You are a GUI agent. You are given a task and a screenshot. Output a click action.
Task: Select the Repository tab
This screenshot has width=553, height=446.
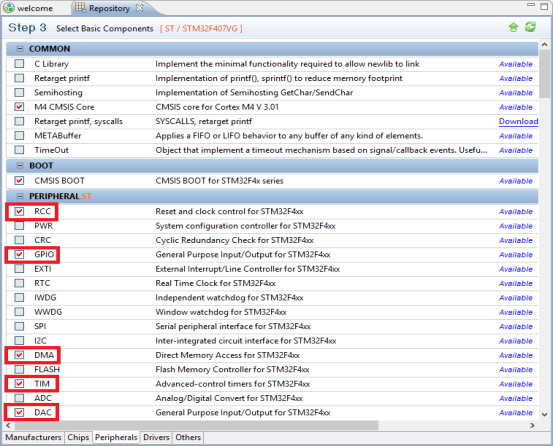(x=109, y=8)
